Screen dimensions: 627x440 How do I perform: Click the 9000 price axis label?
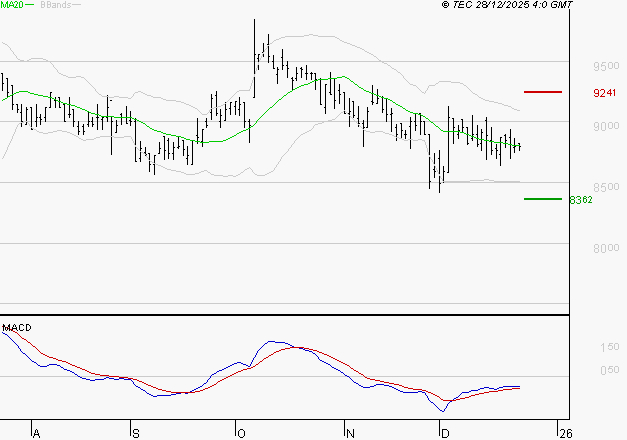606,126
